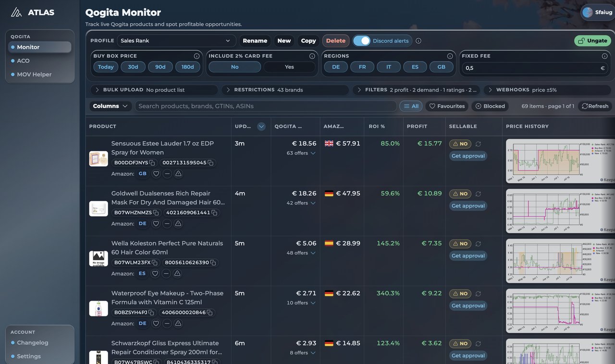The height and width of the screenshot is (364, 615).
Task: Open the Updated column sort dropdown
Action: click(261, 126)
